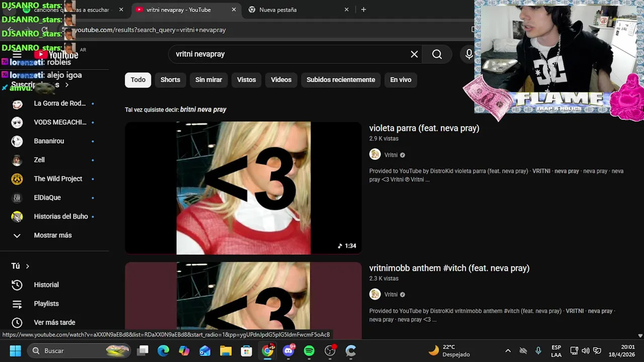Open the weather widget 22°C Despejado

point(449,350)
